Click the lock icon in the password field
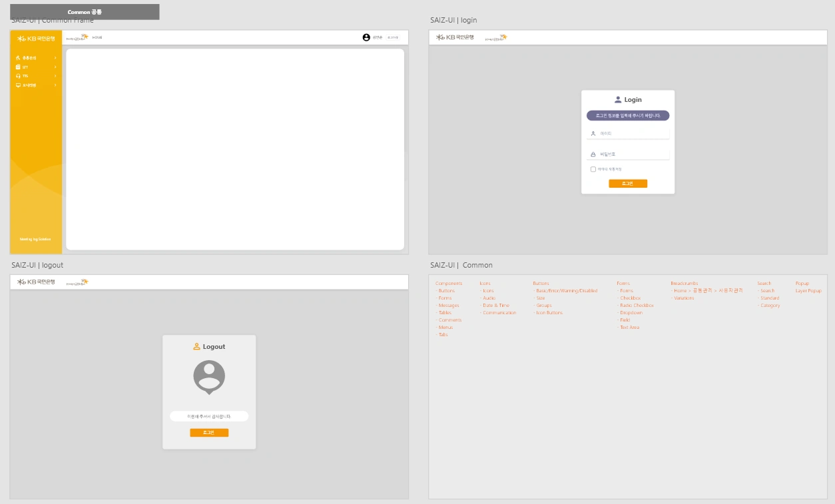The height and width of the screenshot is (504, 835). (593, 154)
